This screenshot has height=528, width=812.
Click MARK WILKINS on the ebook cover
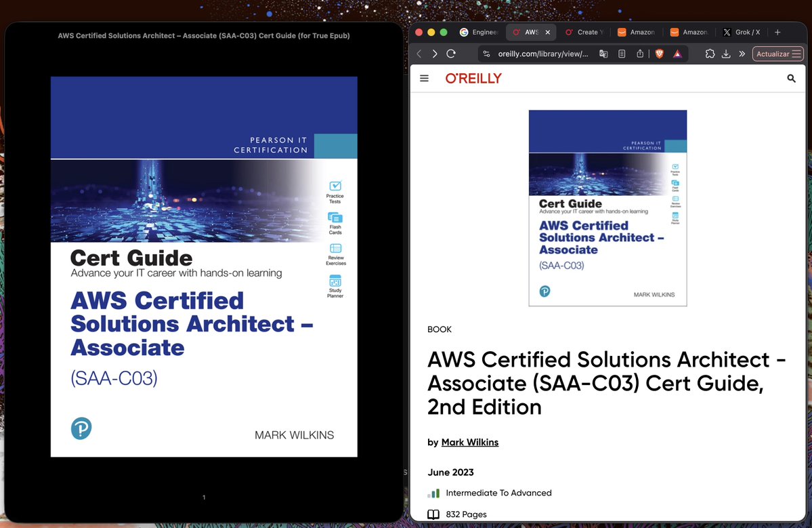pyautogui.click(x=294, y=435)
